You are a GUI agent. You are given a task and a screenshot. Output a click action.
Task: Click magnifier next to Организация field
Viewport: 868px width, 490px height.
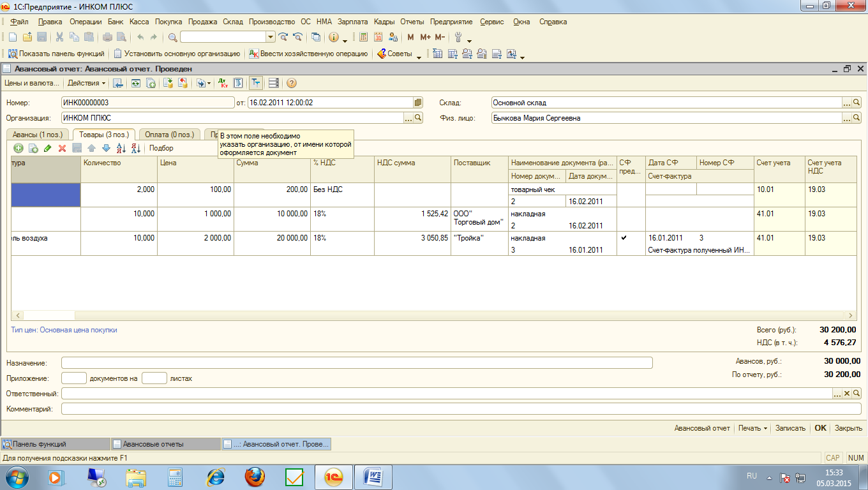(x=419, y=118)
